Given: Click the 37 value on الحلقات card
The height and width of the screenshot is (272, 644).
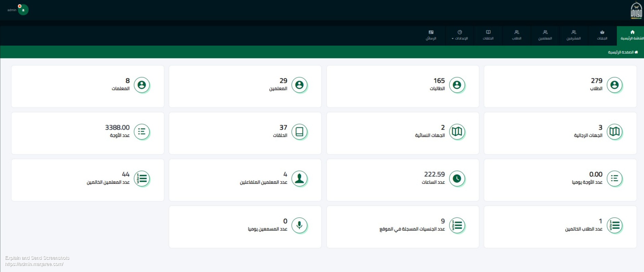Looking at the screenshot, I should (x=283, y=127).
